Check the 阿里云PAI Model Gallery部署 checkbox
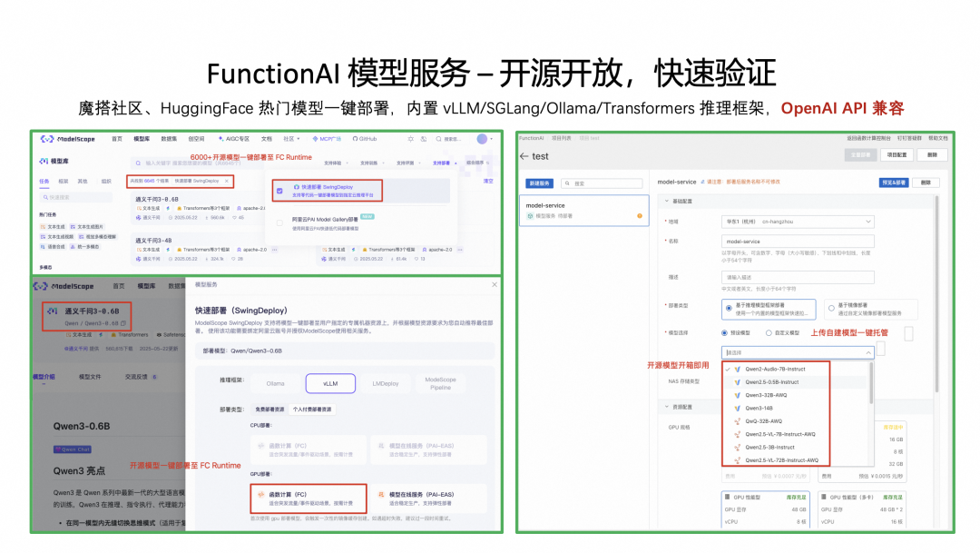 tap(279, 222)
